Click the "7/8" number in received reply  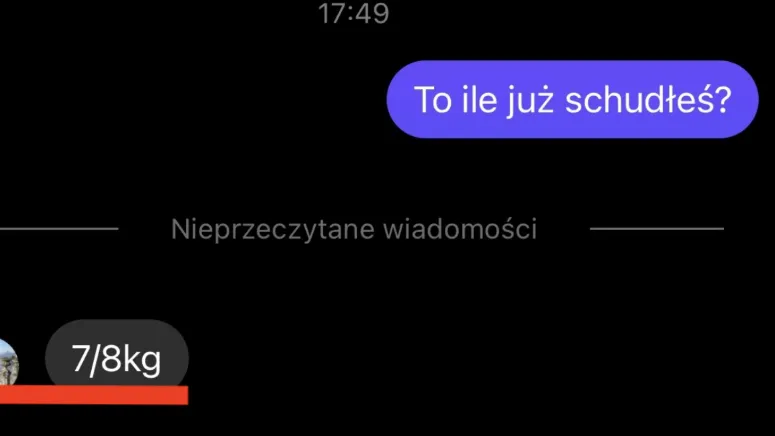pos(97,358)
